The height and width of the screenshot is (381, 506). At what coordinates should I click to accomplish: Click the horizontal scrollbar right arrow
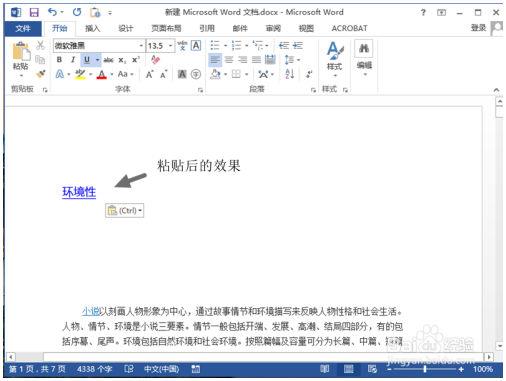pyautogui.click(x=489, y=357)
